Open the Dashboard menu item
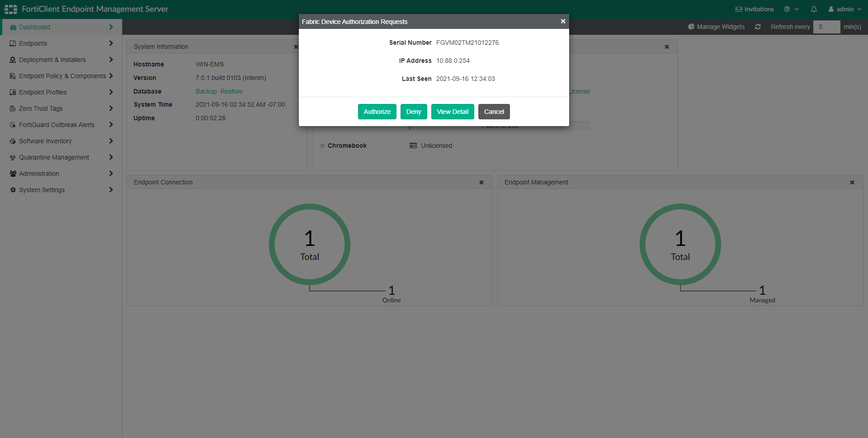Image resolution: width=868 pixels, height=438 pixels. (62, 27)
